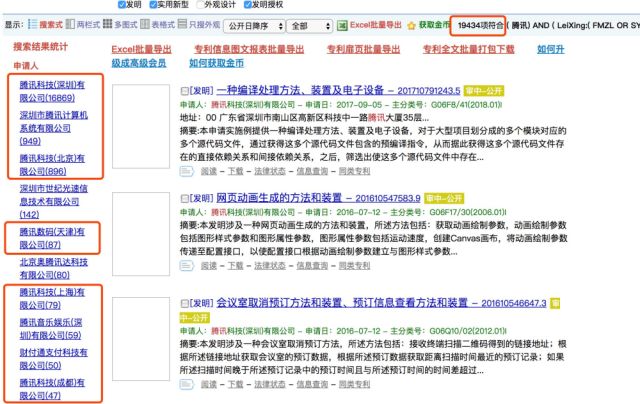Click the document icon under the 网页动画生成 result
The image size is (640, 404).
pos(187,266)
